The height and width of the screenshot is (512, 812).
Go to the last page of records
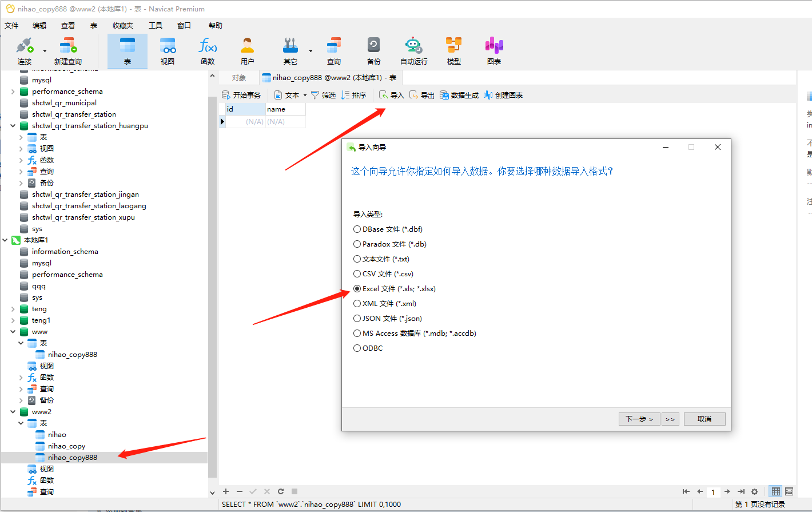pos(741,491)
